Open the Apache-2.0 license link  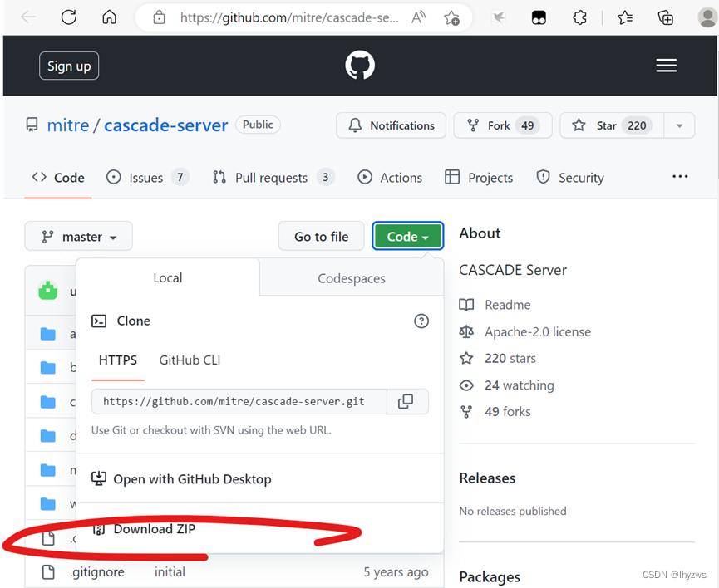[x=538, y=332]
